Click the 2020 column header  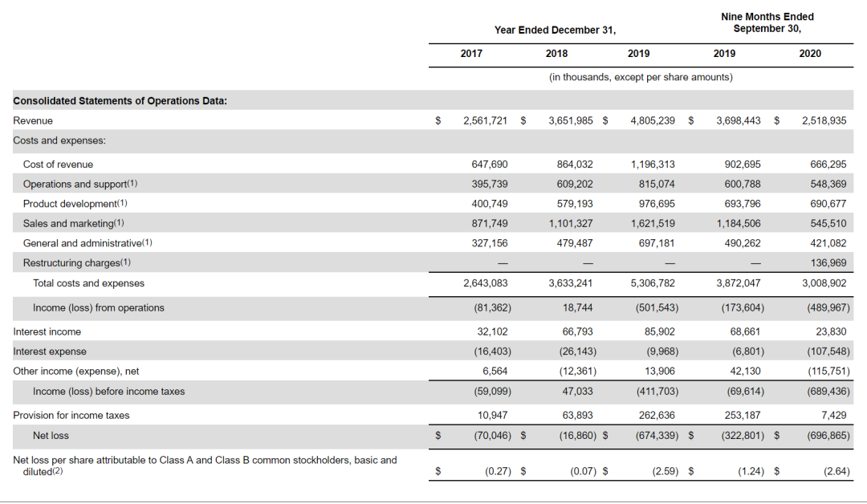(810, 54)
